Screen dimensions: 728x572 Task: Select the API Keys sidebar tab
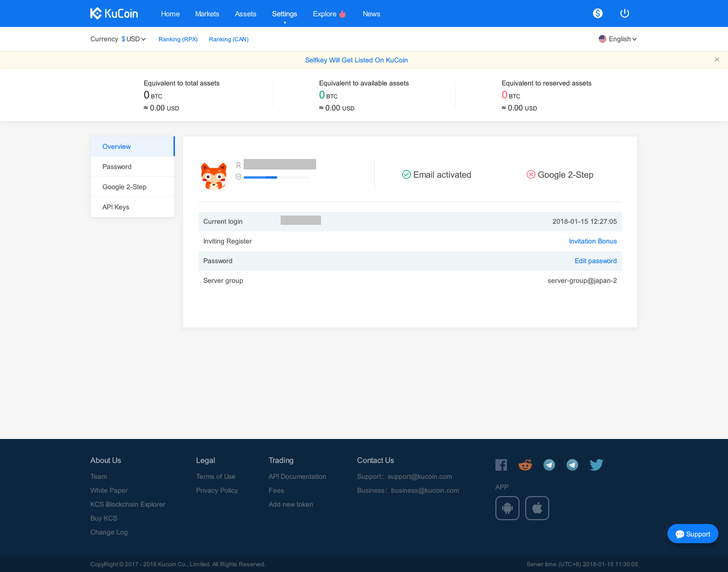pyautogui.click(x=133, y=207)
